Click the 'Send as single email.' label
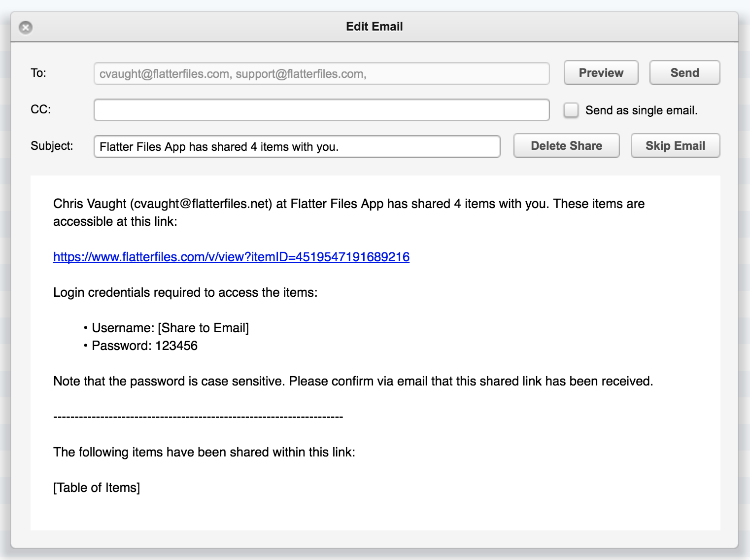 641,110
